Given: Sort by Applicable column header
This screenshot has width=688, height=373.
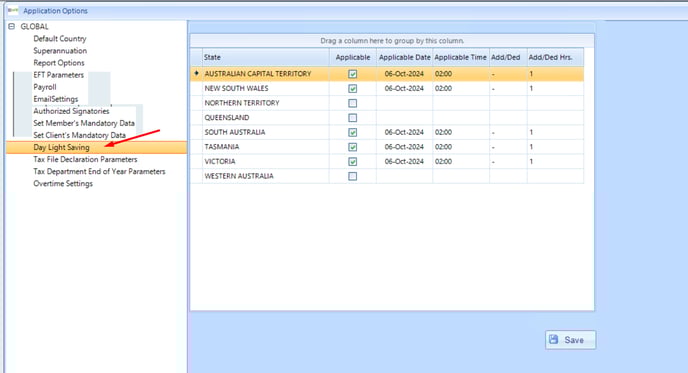Looking at the screenshot, I should (353, 57).
